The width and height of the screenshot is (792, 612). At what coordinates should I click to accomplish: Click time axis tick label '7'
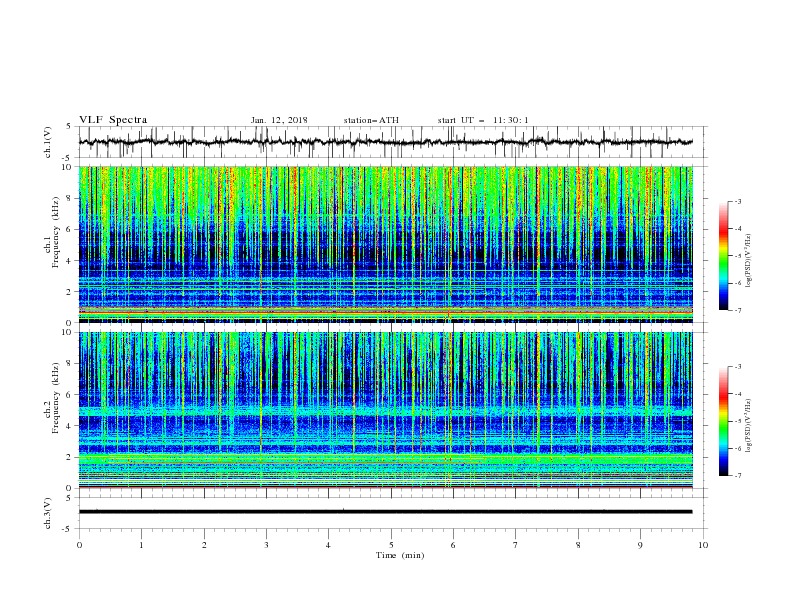(x=516, y=545)
